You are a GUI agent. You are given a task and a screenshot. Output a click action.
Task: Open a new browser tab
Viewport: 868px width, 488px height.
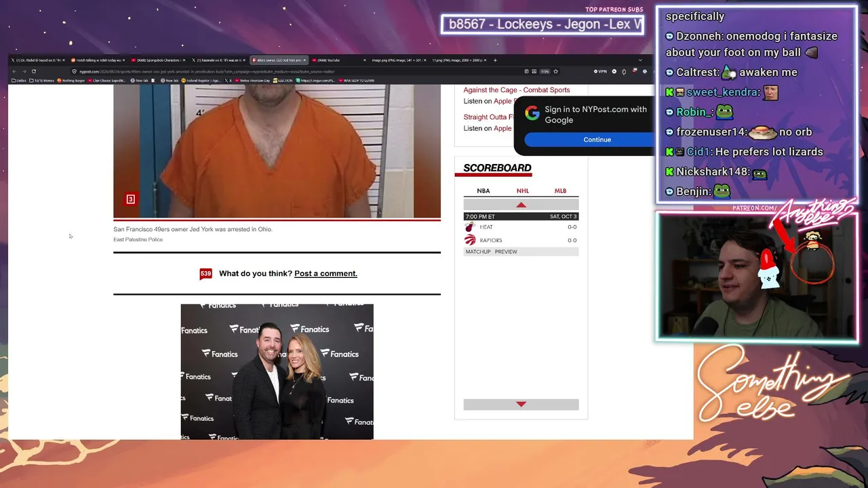coord(495,60)
